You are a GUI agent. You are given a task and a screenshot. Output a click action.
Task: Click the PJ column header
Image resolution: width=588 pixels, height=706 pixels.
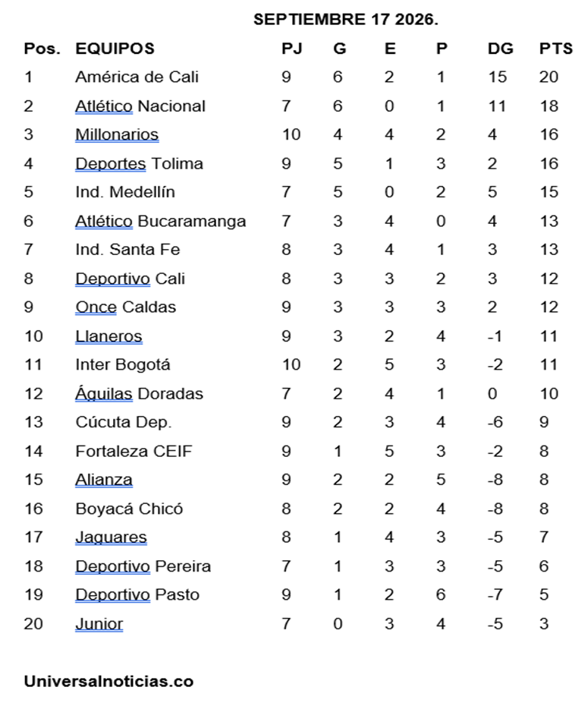click(292, 49)
